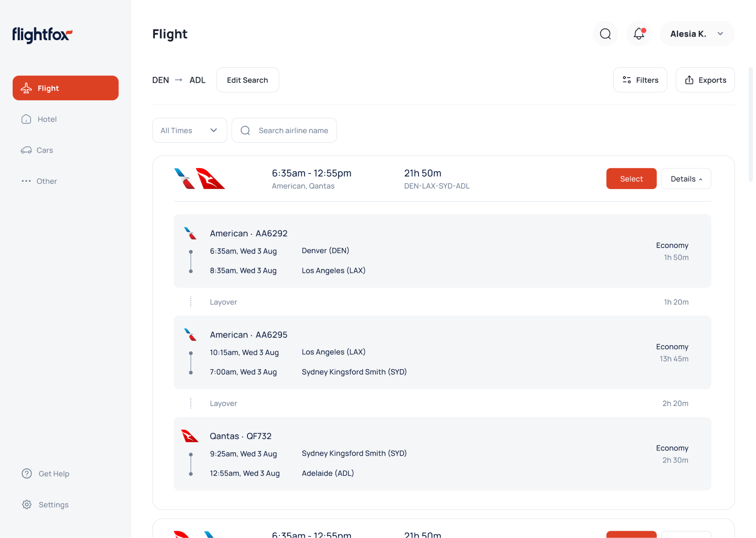756x538 pixels.
Task: Open notifications via the bell icon
Action: tap(638, 34)
